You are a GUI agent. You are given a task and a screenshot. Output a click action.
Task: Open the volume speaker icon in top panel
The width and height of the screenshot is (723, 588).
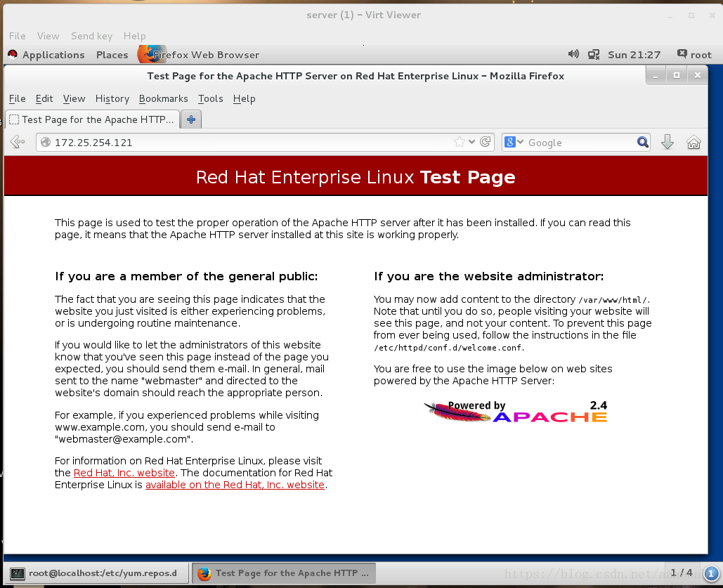[573, 54]
